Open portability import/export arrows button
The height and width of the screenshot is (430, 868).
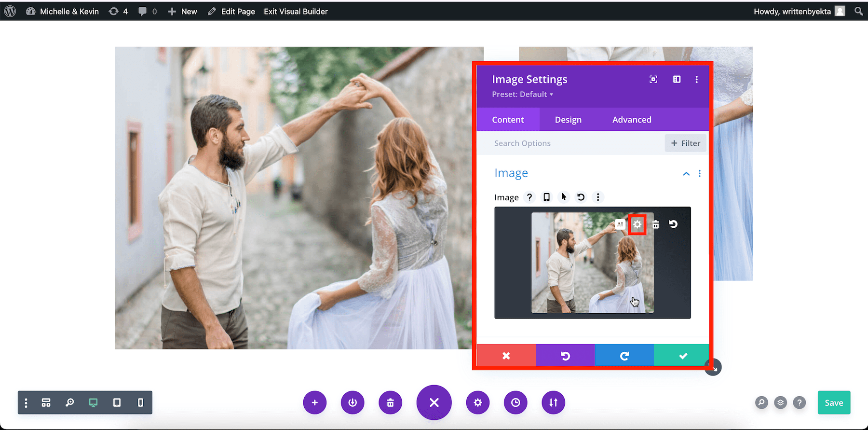pos(554,402)
